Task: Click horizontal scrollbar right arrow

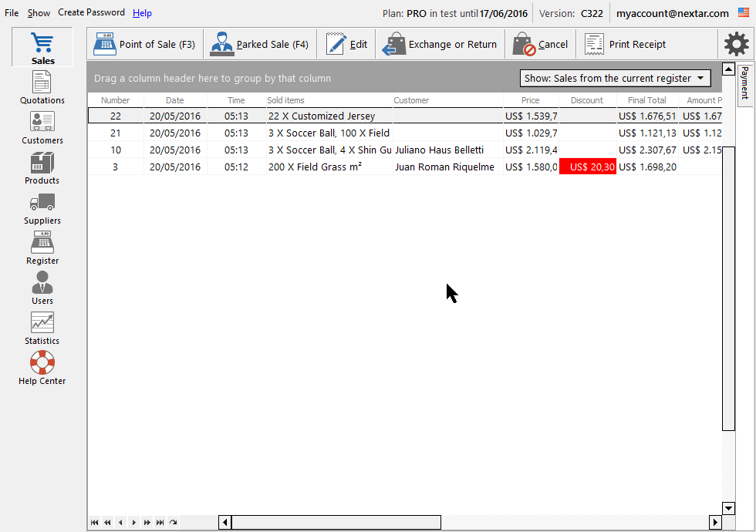Action: point(715,523)
